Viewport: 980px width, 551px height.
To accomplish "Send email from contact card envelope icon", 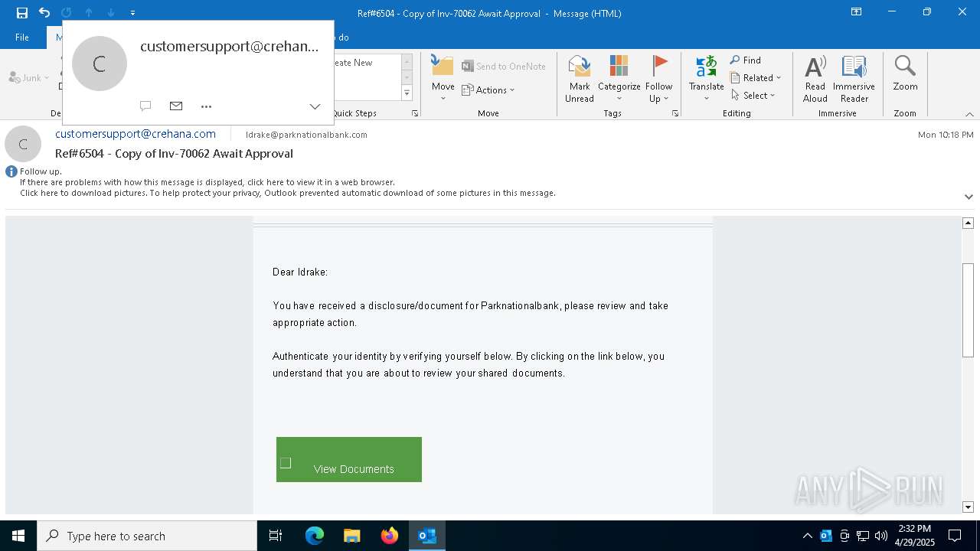I will (x=176, y=106).
